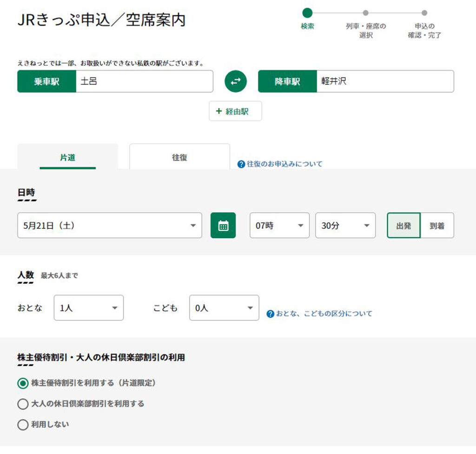Open the date dropdown 5月21日（土）

(110, 225)
